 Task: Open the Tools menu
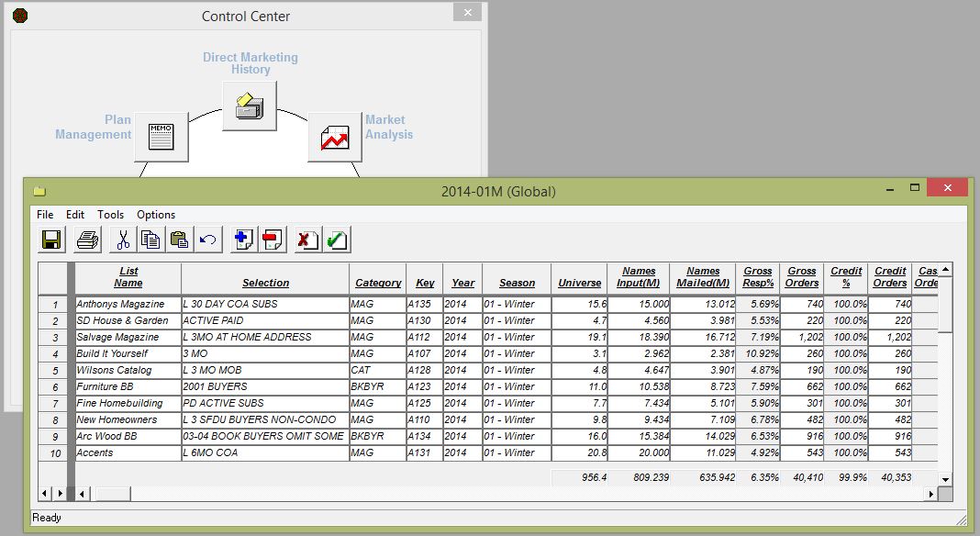[x=111, y=215]
